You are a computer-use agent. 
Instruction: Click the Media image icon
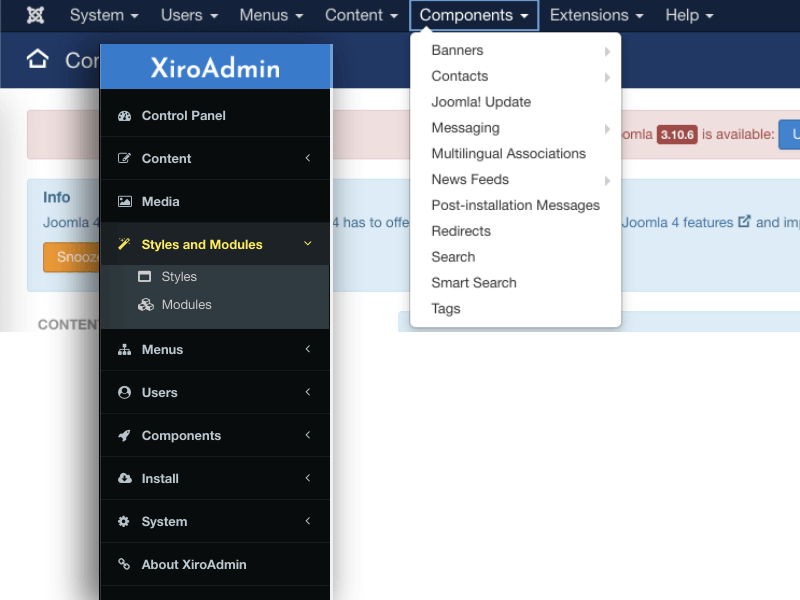pos(124,202)
